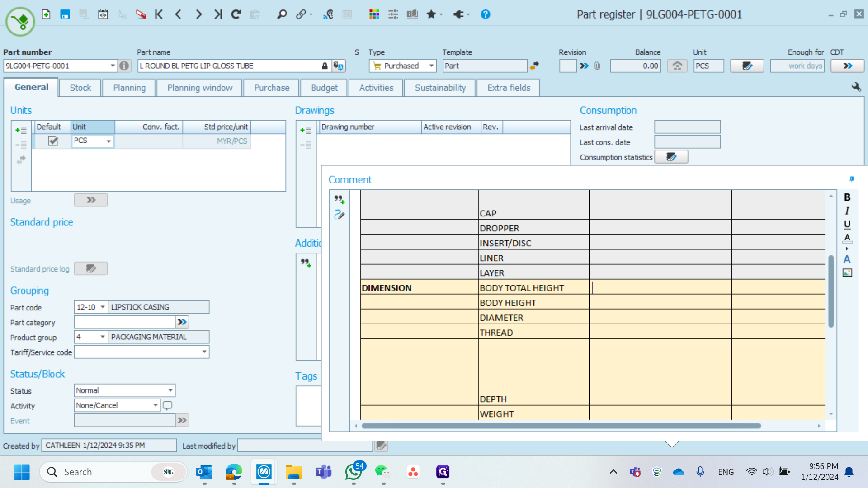Open the colorful apps grid icon

click(x=374, y=14)
